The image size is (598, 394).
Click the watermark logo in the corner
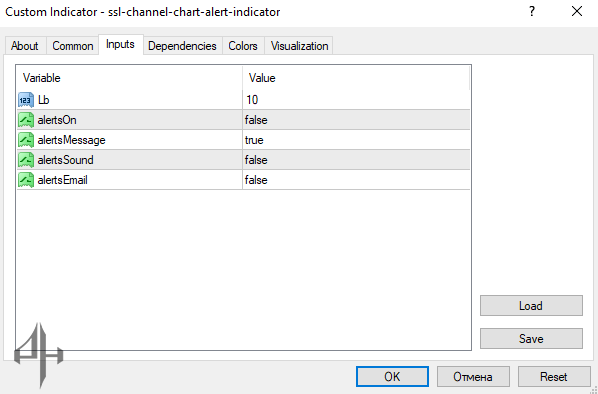coord(39,355)
